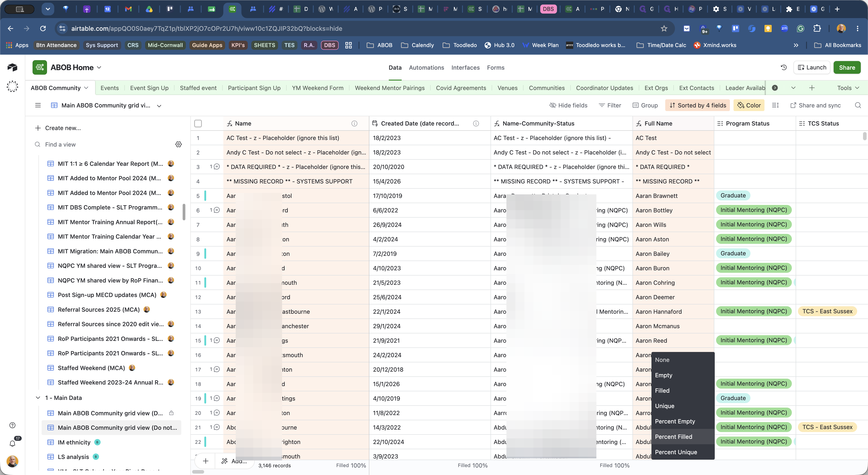Click the Launch button

pos(812,67)
